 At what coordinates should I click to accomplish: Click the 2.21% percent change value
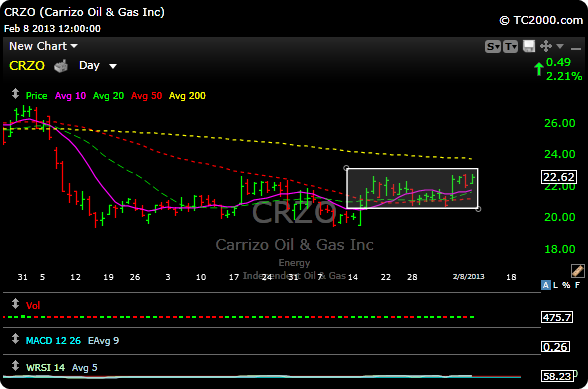tap(564, 76)
